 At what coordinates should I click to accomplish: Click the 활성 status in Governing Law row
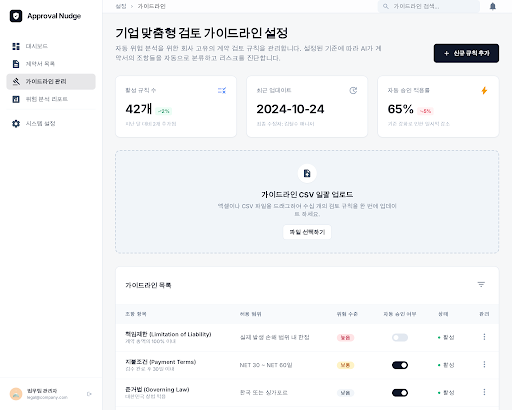(446, 393)
